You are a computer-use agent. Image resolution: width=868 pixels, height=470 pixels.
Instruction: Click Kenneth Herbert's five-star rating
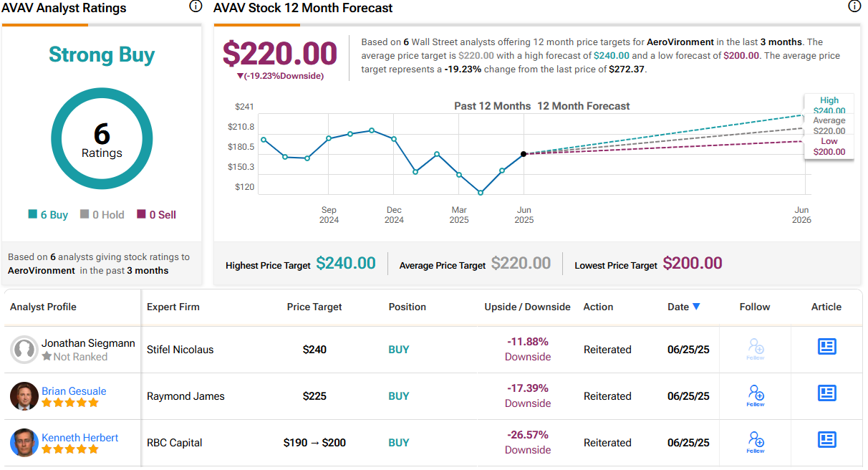[x=69, y=449]
